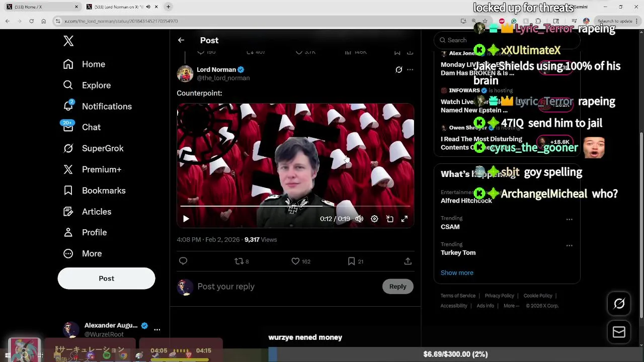The height and width of the screenshot is (362, 644).
Task: Click the page vertical scrollbar
Action: pyautogui.click(x=641, y=226)
